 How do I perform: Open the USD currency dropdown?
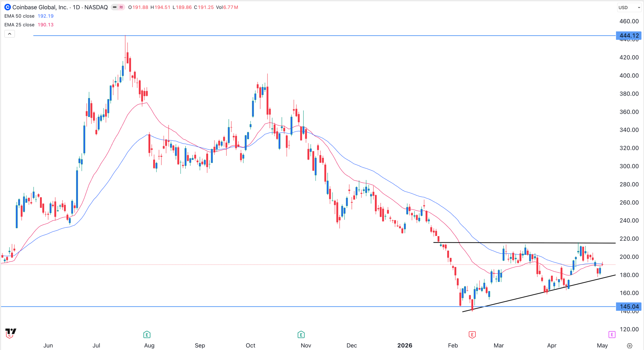[x=629, y=8]
